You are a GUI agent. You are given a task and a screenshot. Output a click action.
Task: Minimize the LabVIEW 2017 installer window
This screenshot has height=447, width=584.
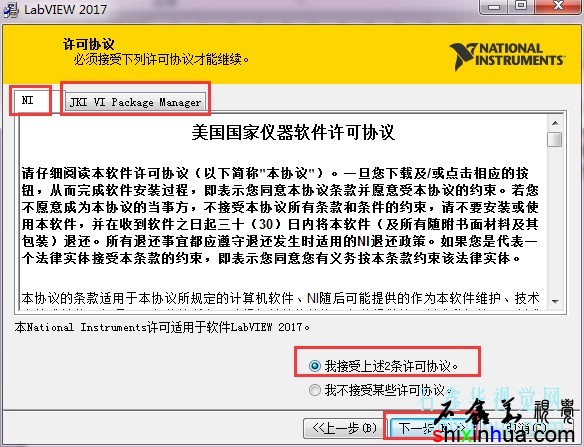(x=494, y=6)
